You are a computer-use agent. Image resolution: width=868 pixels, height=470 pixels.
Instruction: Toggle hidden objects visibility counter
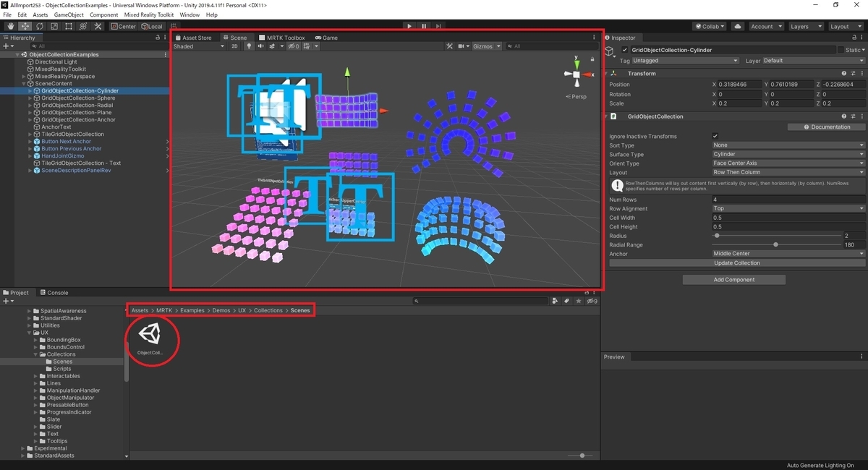294,46
